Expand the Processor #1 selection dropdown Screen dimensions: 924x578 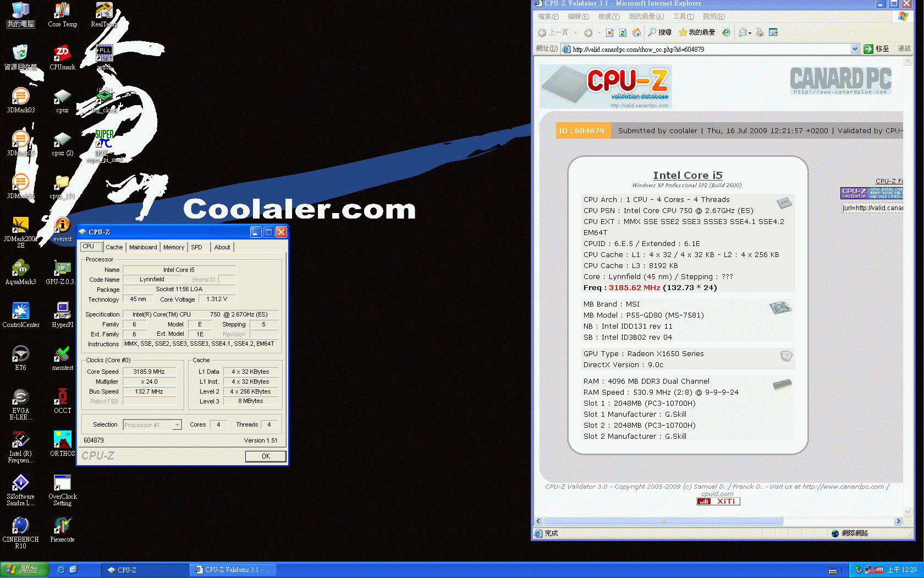click(177, 425)
